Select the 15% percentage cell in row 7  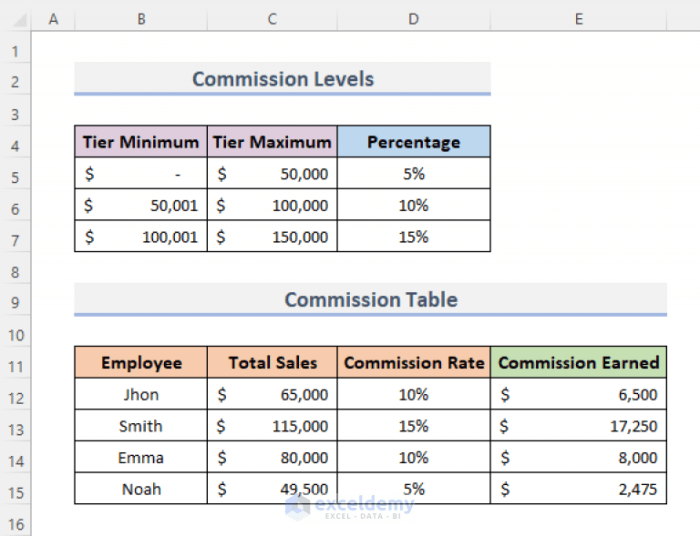[x=414, y=236]
